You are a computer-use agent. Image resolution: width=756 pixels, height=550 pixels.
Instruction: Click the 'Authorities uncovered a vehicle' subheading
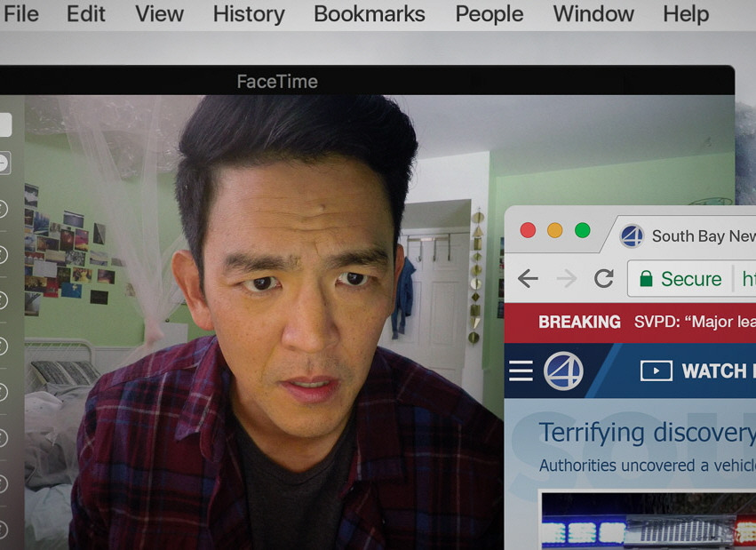pyautogui.click(x=647, y=466)
